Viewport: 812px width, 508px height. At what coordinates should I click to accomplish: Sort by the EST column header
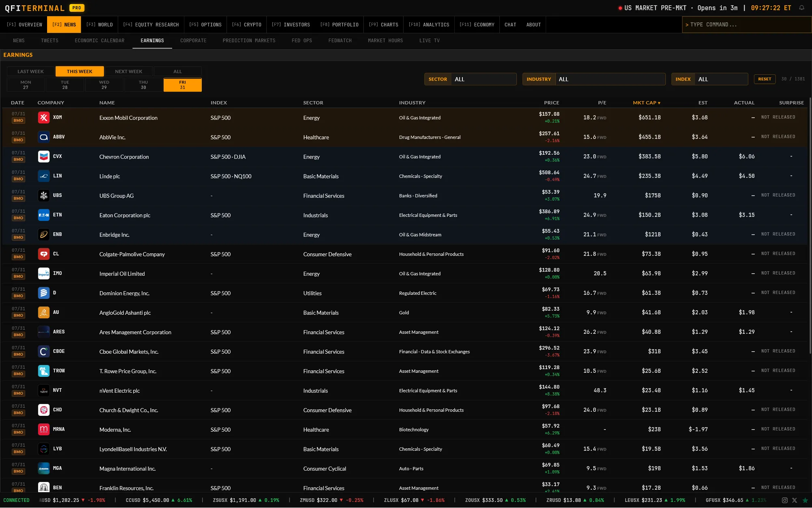coord(703,103)
